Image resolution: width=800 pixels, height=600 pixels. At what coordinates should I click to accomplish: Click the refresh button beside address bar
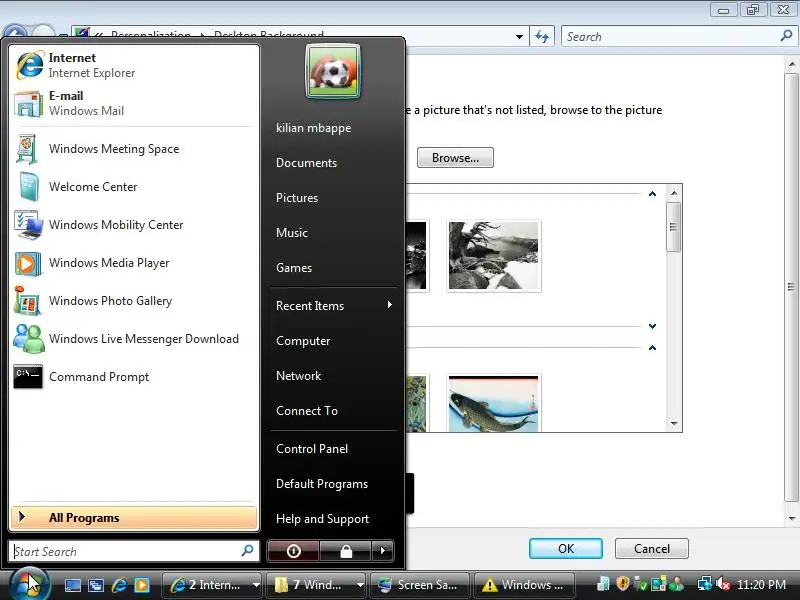coord(542,37)
